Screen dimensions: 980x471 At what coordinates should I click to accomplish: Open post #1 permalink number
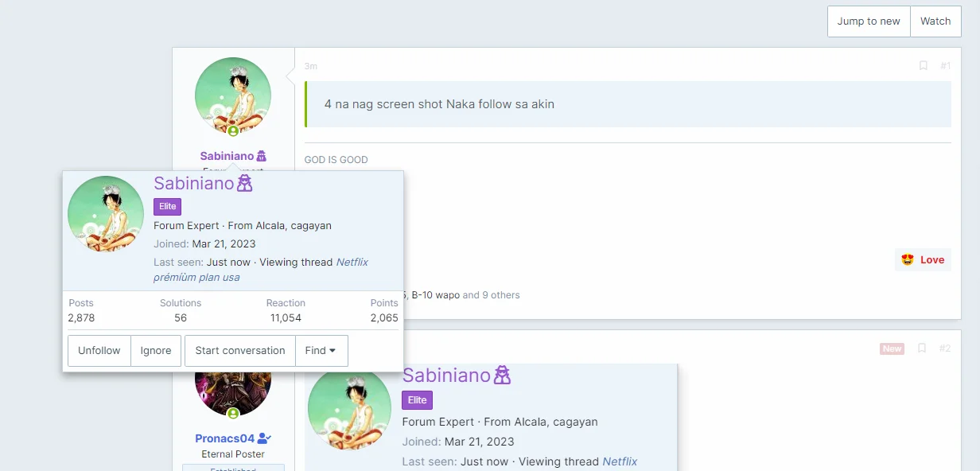click(x=945, y=66)
